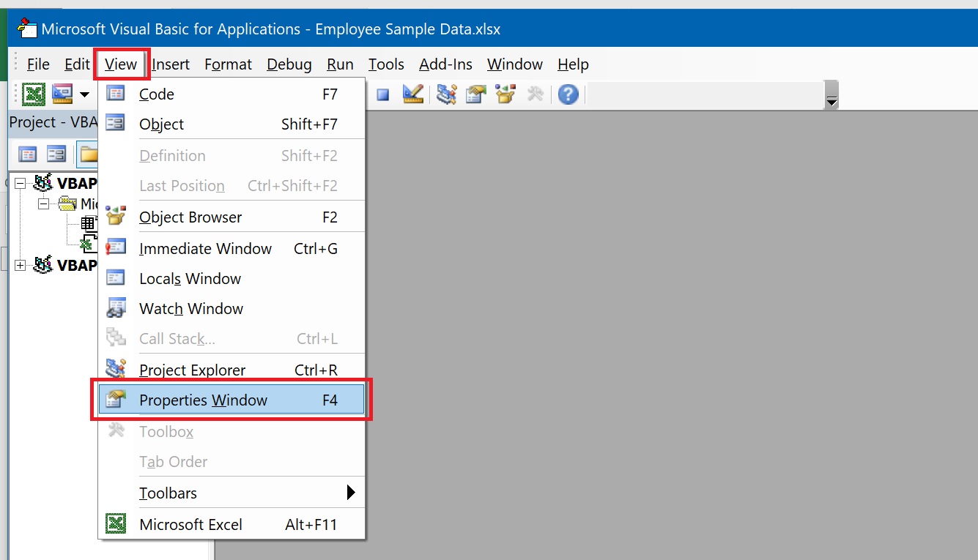Expand the second VBAProject node
978x560 pixels.
click(x=20, y=264)
